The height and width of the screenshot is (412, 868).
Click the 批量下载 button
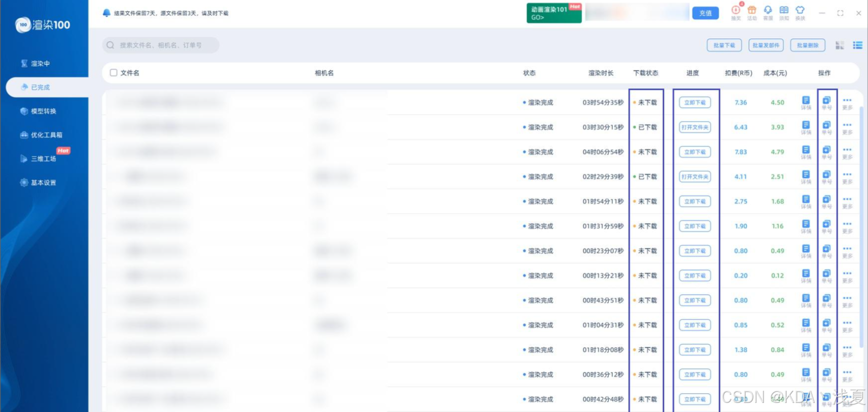pos(724,45)
